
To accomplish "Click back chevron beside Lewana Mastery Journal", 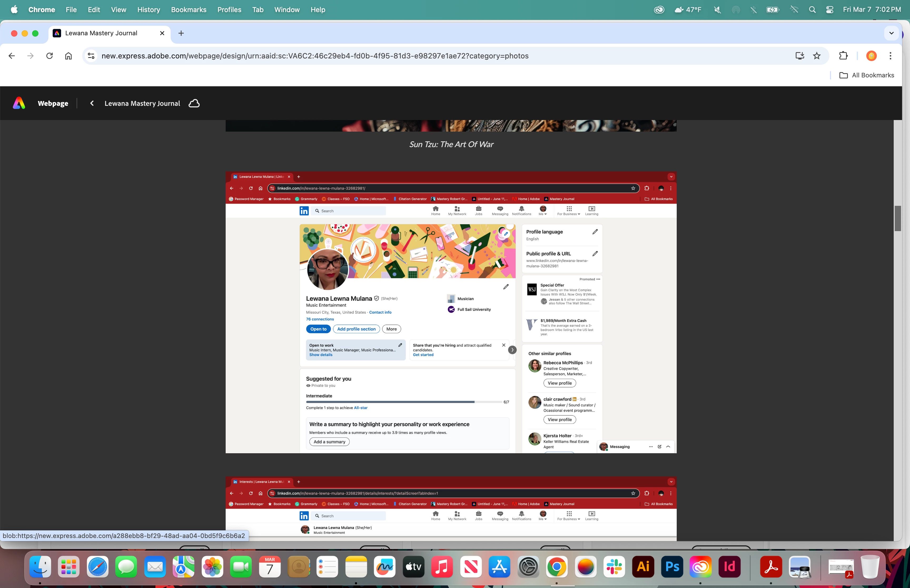I will (x=92, y=103).
